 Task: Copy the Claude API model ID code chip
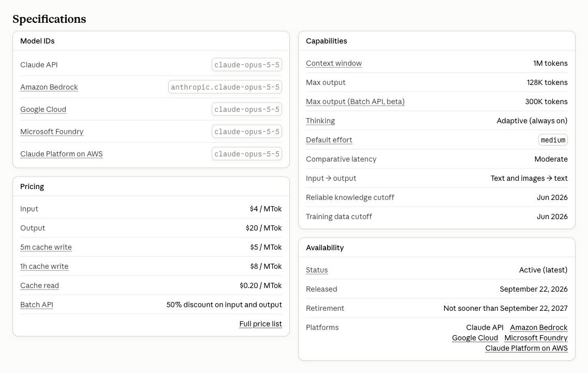(x=247, y=65)
